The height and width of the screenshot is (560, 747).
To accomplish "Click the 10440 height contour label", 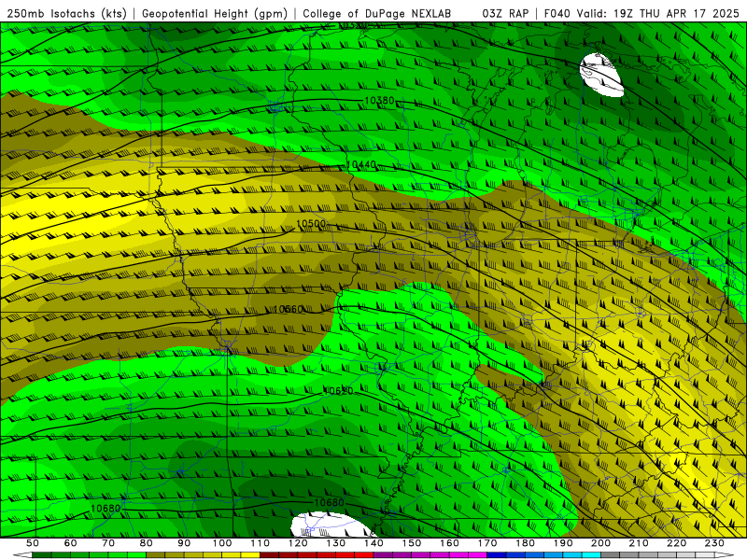I will click(361, 165).
